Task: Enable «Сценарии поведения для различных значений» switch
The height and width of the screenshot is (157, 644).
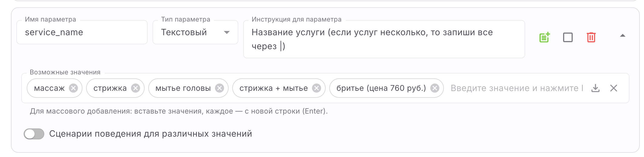Action: pyautogui.click(x=34, y=134)
